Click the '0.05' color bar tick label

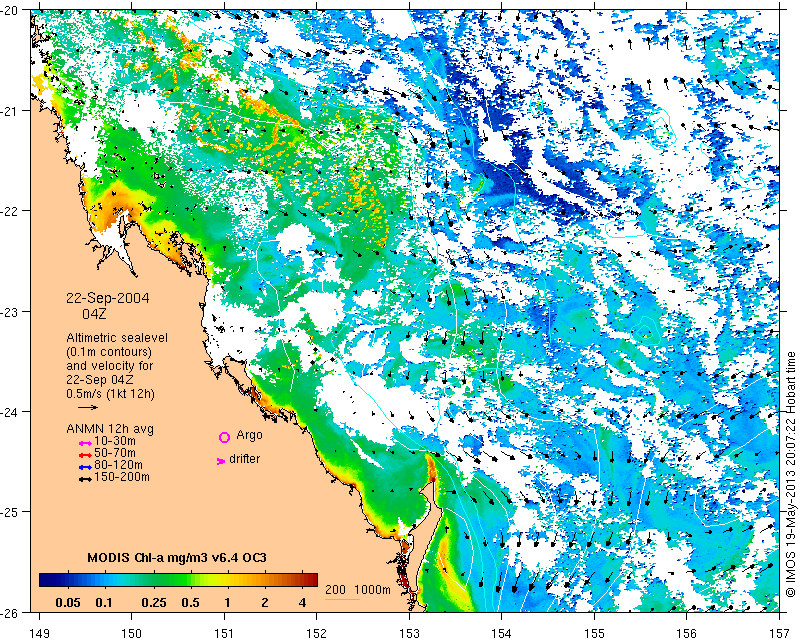click(68, 603)
